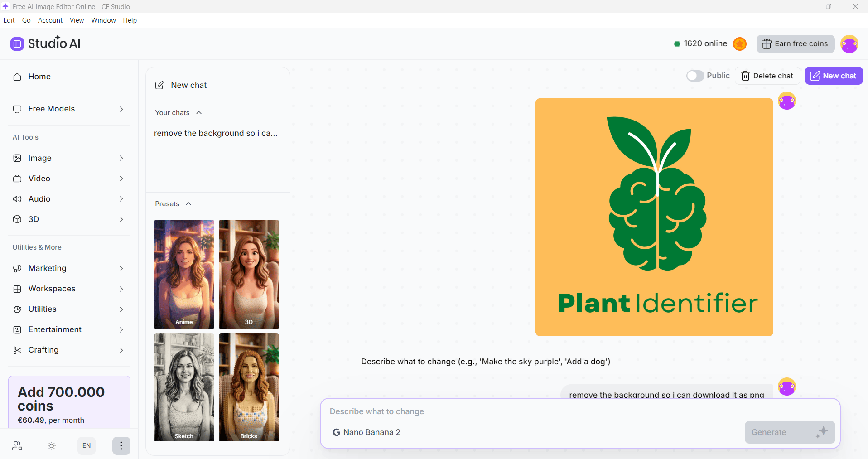Screen dimensions: 868x459
Task: Click the 1620 online status text
Action: pyautogui.click(x=705, y=44)
